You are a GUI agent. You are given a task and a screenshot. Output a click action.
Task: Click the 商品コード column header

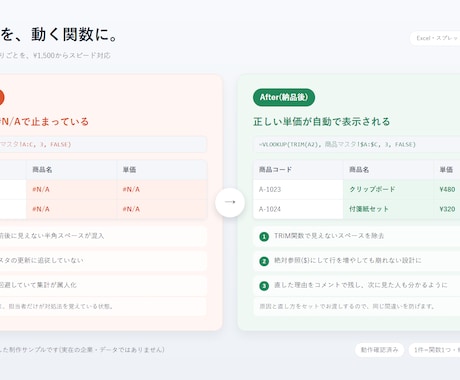[298, 170]
